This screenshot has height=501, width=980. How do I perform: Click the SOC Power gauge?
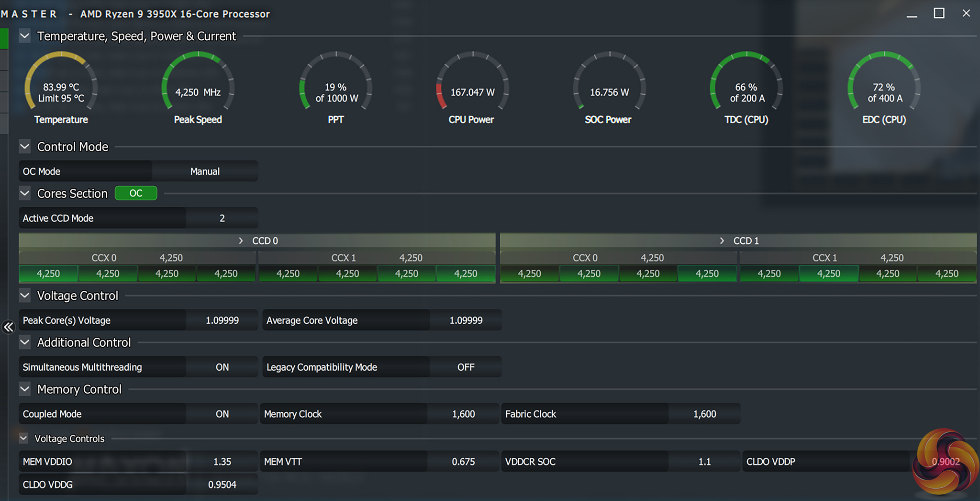coord(609,87)
